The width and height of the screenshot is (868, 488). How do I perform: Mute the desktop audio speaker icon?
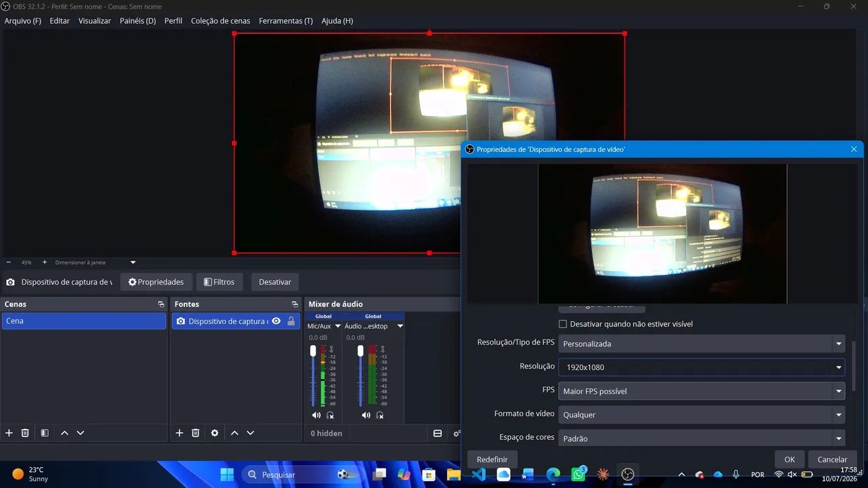pos(366,415)
